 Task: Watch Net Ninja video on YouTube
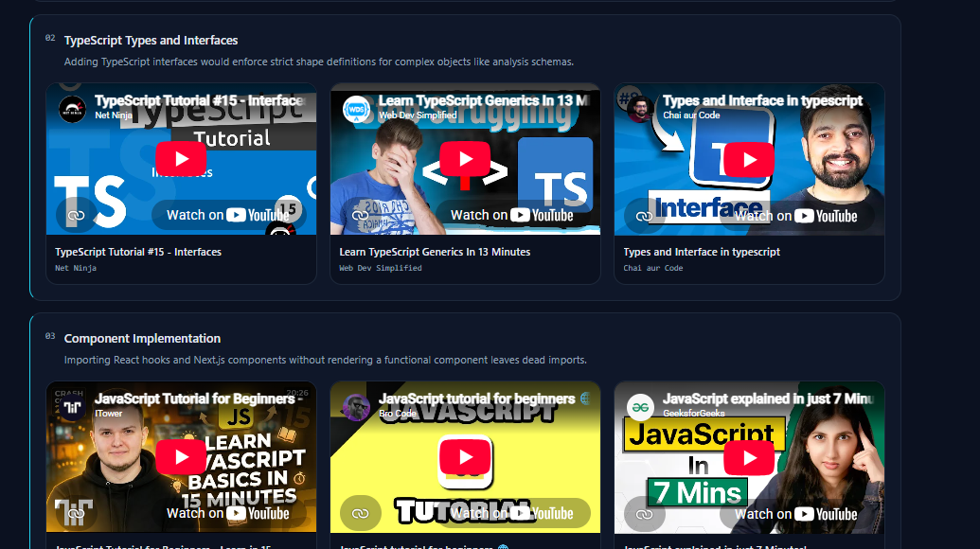pyautogui.click(x=229, y=216)
